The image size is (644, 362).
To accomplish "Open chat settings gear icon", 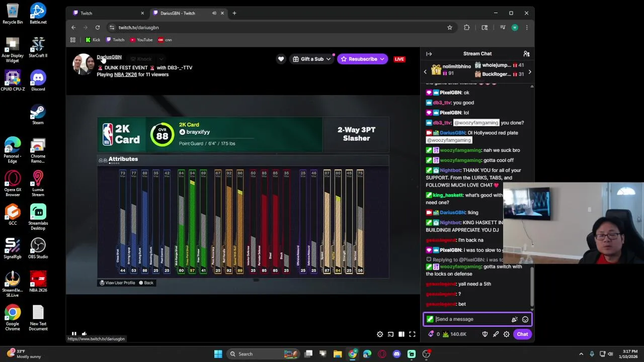I will tap(507, 334).
